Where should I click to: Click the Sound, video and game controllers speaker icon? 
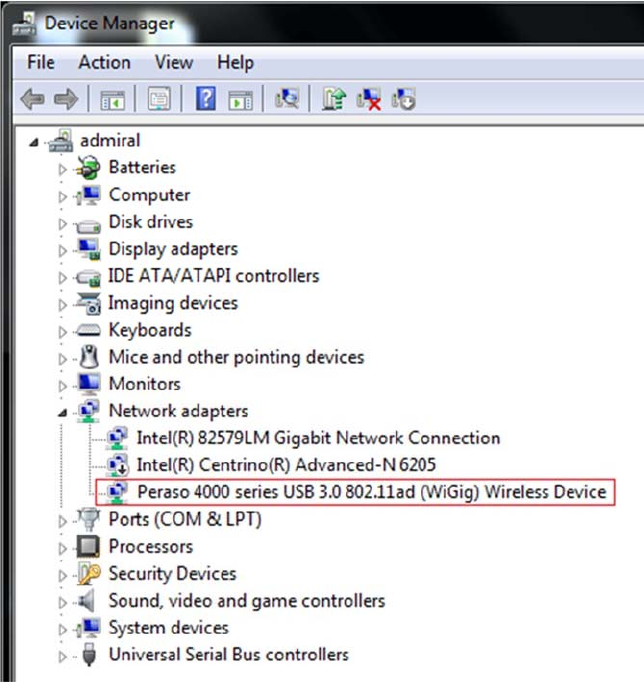click(87, 601)
